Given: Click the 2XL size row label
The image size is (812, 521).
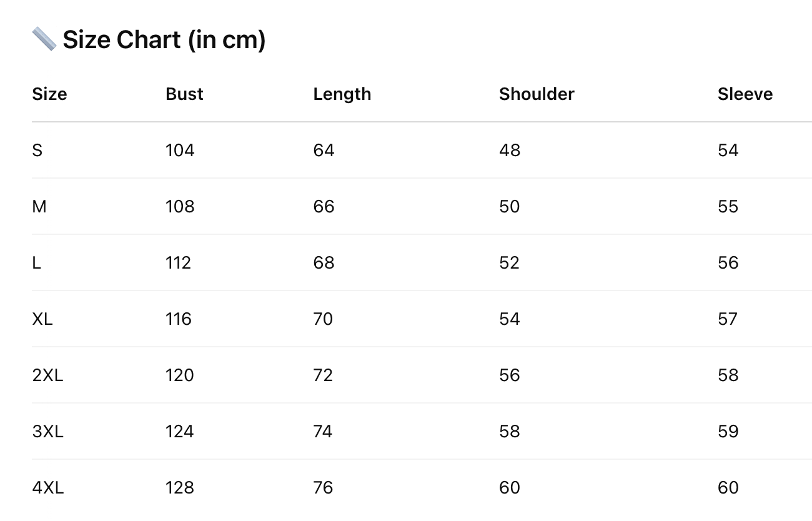Looking at the screenshot, I should (47, 375).
